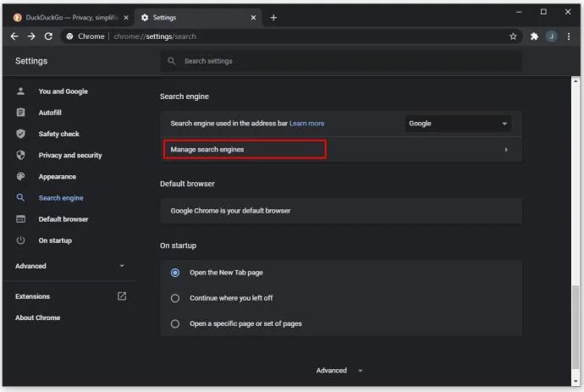Screen dimensions: 584x392
Task: Close the DuckDuckGo tab
Action: [x=126, y=18]
